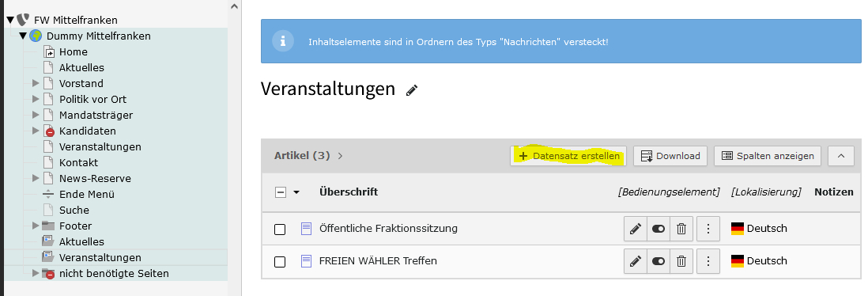Click Datensatz erstellen to create a record
Image resolution: width=868 pixels, height=296 pixels.
[568, 156]
